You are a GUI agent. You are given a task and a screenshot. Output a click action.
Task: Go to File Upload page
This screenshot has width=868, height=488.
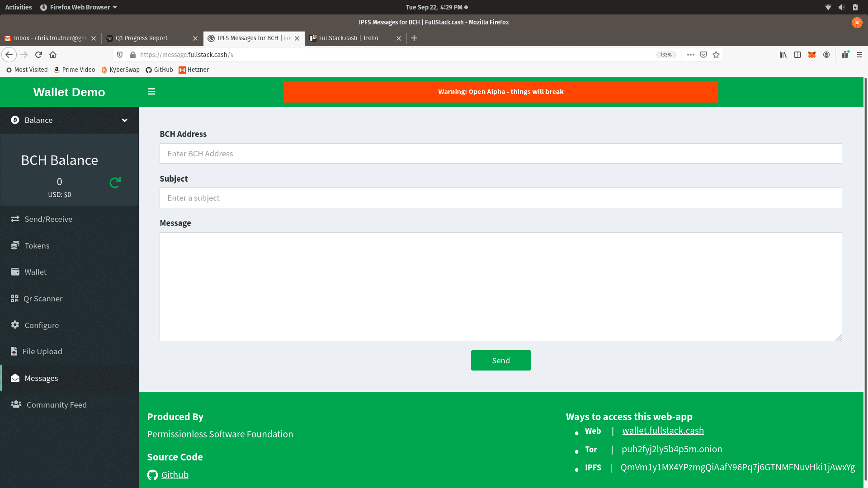pos(42,352)
